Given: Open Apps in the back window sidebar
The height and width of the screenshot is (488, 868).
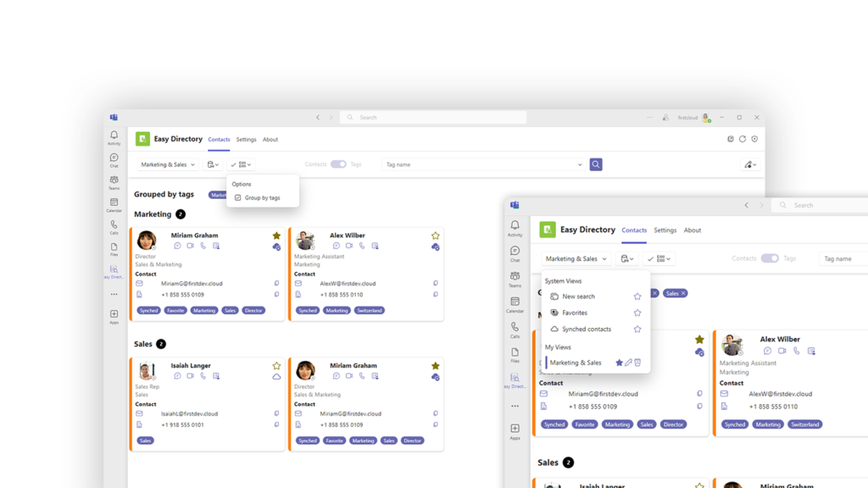Looking at the screenshot, I should 114,317.
